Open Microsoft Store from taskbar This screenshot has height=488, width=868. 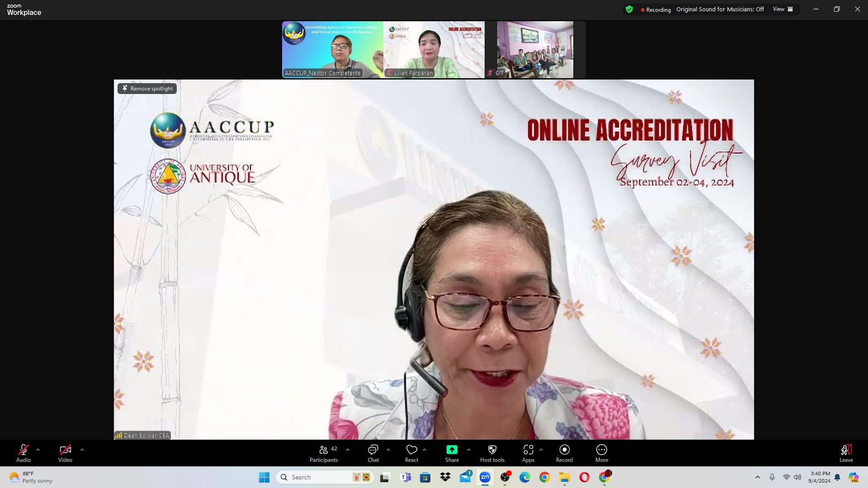pyautogui.click(x=425, y=477)
